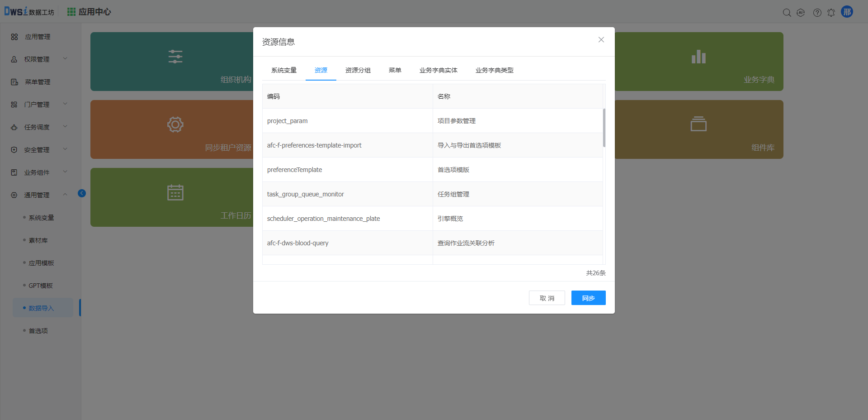Click the 同步 button
The image size is (868, 420).
click(x=588, y=298)
